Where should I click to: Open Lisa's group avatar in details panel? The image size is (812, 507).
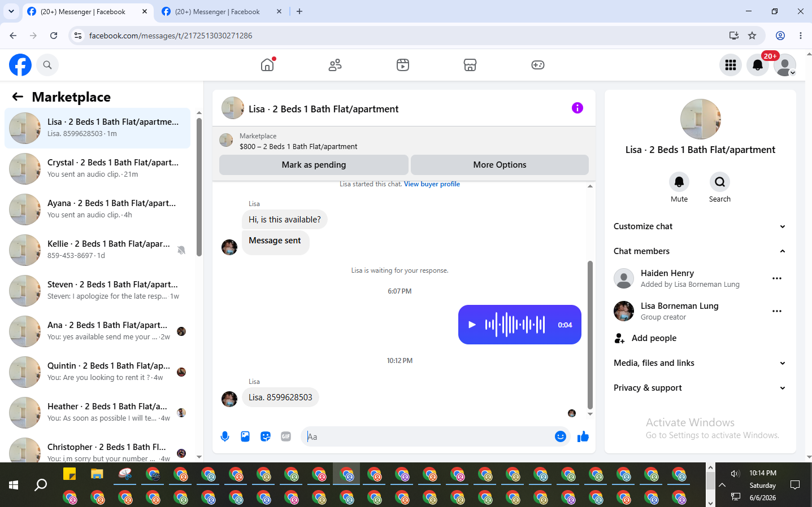coord(701,119)
